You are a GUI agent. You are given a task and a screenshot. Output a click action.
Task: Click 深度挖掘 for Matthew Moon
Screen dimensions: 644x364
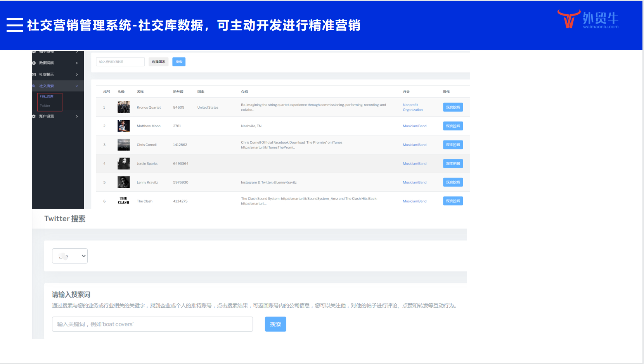pyautogui.click(x=453, y=126)
